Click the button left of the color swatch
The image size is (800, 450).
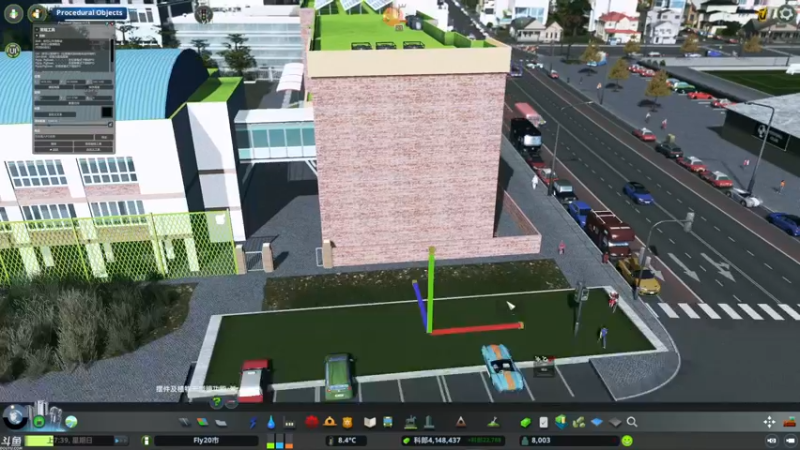pos(55,114)
